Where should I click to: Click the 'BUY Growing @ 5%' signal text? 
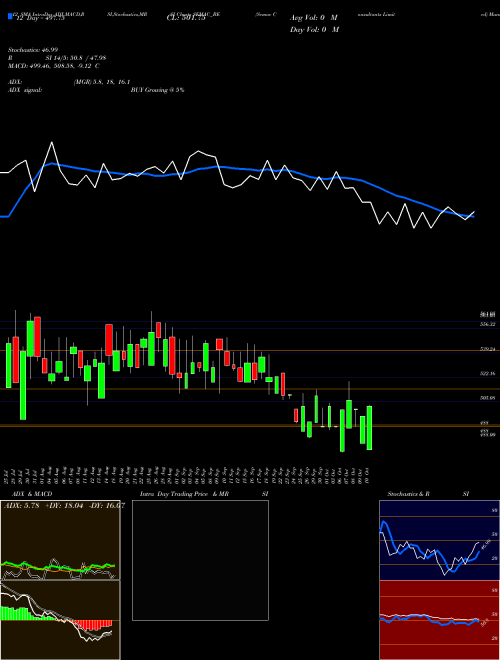pos(157,90)
